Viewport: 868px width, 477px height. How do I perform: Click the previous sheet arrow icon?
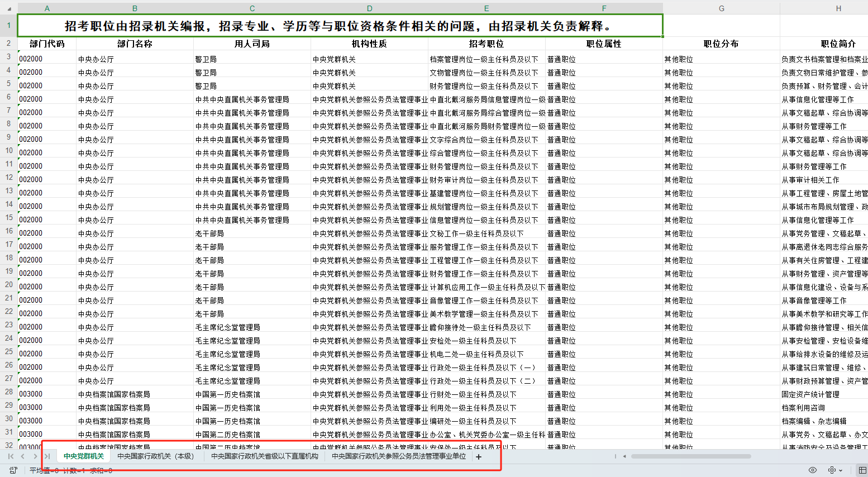pyautogui.click(x=22, y=456)
